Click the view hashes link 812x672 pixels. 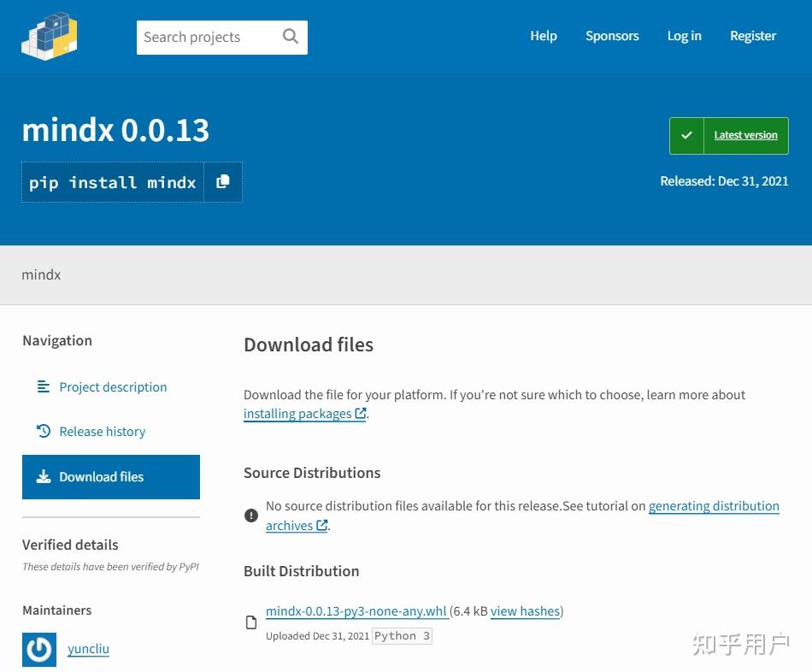(525, 611)
